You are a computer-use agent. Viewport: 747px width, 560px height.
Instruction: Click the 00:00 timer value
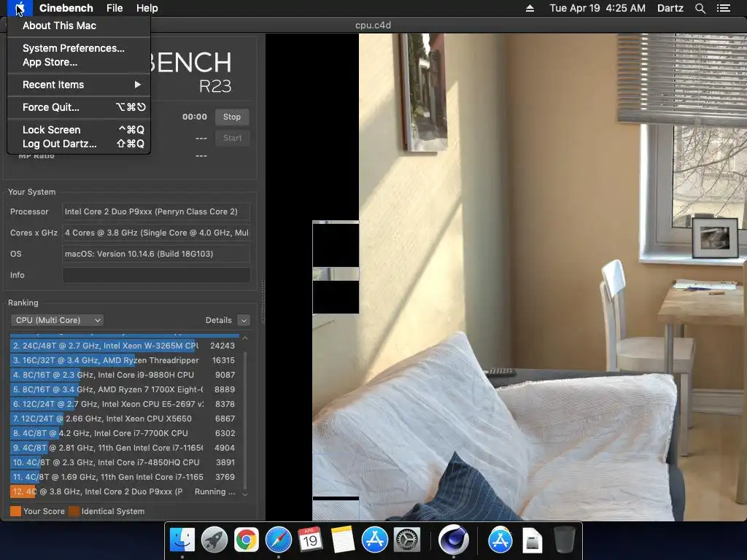pos(194,117)
